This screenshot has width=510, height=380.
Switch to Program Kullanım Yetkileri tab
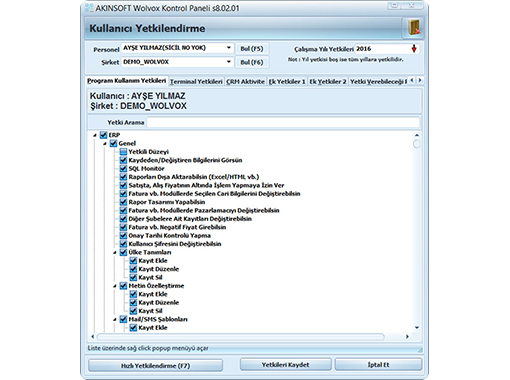[127, 81]
